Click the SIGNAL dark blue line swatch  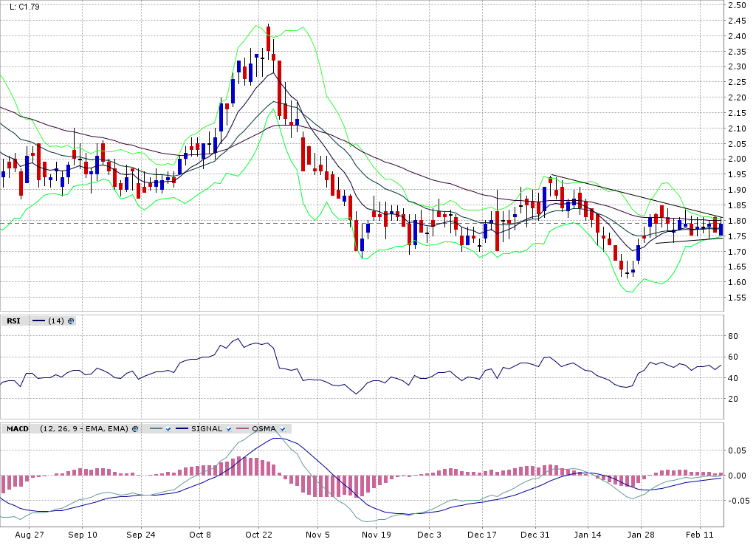pyautogui.click(x=182, y=428)
